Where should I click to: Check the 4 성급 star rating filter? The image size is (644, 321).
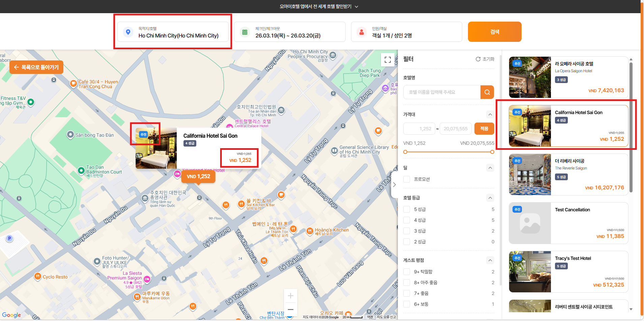[407, 220]
